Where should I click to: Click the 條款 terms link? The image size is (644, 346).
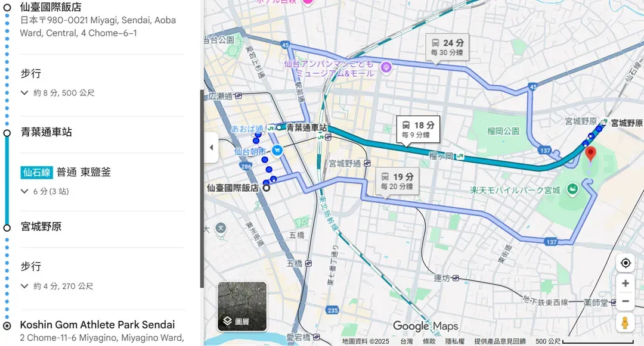[x=429, y=341]
